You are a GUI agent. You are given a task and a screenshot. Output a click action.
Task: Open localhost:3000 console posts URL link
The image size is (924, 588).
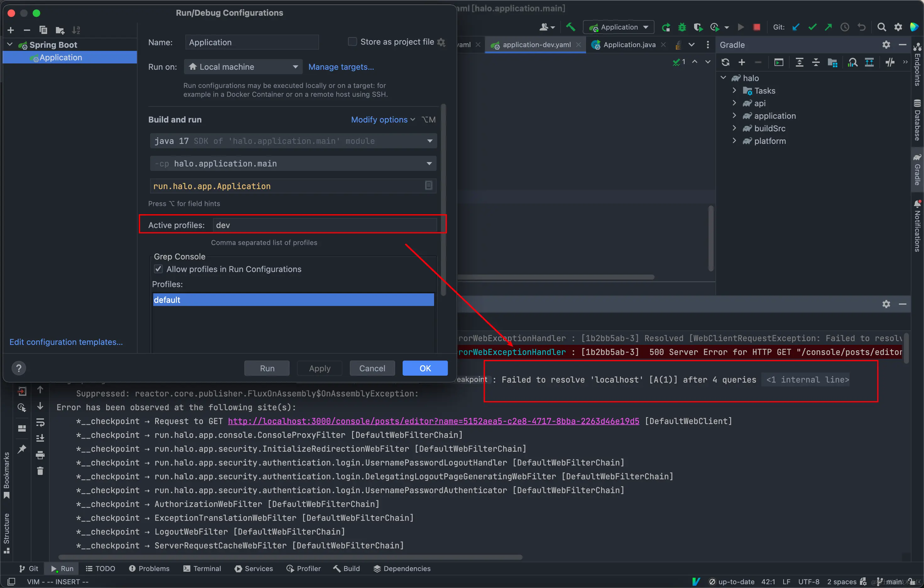(434, 421)
